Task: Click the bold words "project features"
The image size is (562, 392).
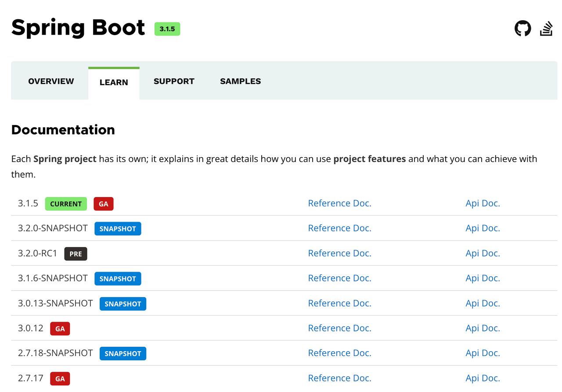Action: click(370, 159)
